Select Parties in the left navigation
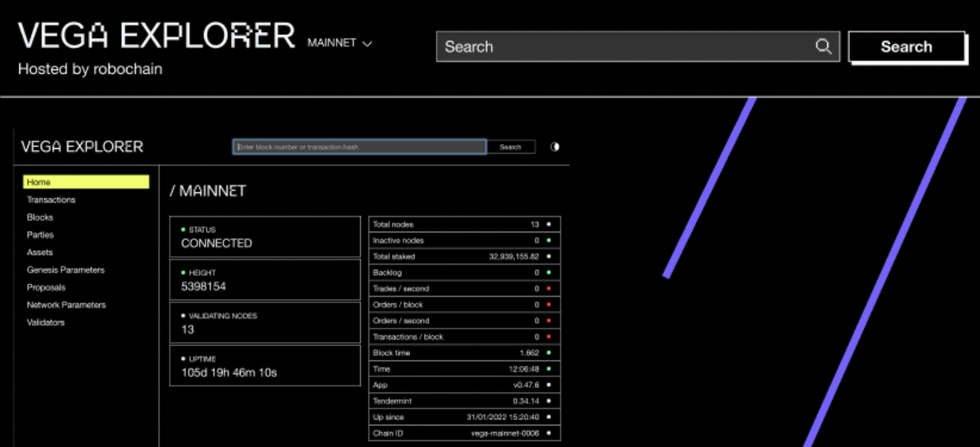The width and height of the screenshot is (980, 447). [40, 235]
